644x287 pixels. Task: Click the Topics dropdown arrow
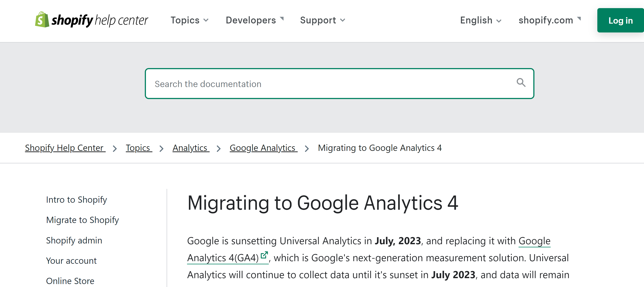tap(206, 20)
